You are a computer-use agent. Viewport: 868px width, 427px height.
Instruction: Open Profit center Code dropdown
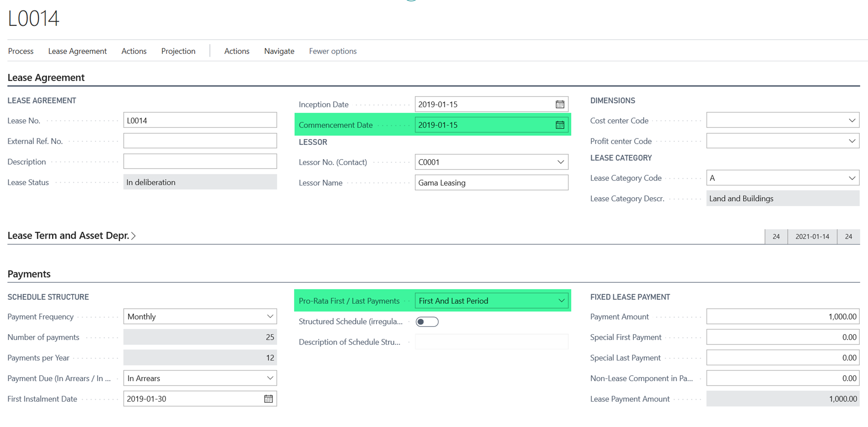pos(852,141)
